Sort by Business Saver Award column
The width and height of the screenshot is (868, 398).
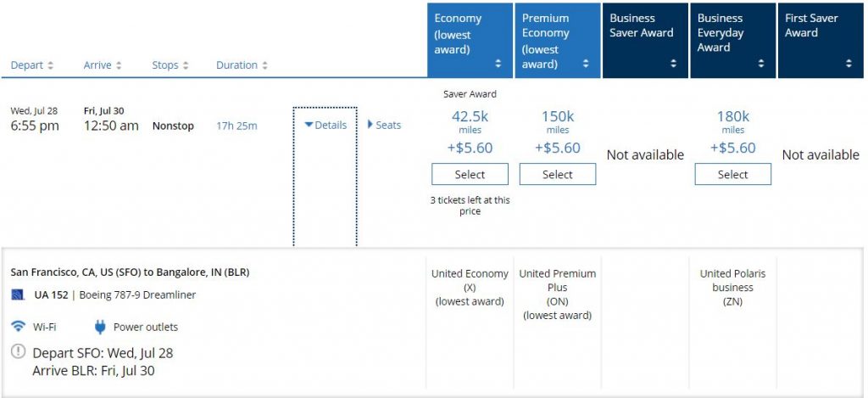pyautogui.click(x=674, y=64)
